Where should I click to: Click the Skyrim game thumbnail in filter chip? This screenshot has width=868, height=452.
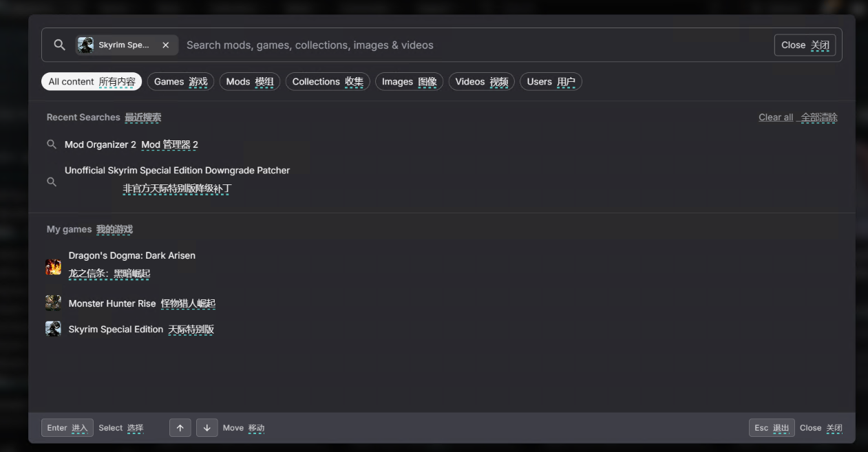pyautogui.click(x=85, y=45)
